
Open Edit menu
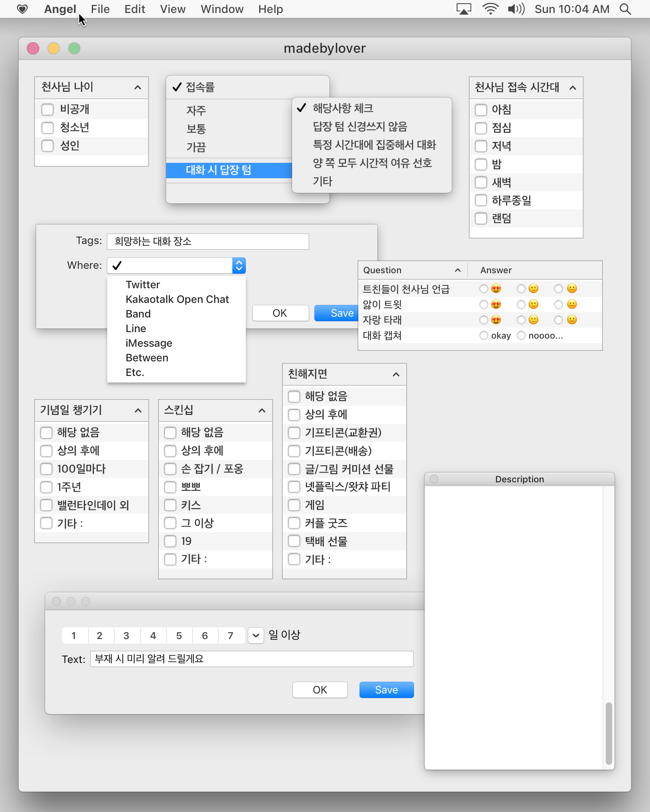click(x=135, y=9)
